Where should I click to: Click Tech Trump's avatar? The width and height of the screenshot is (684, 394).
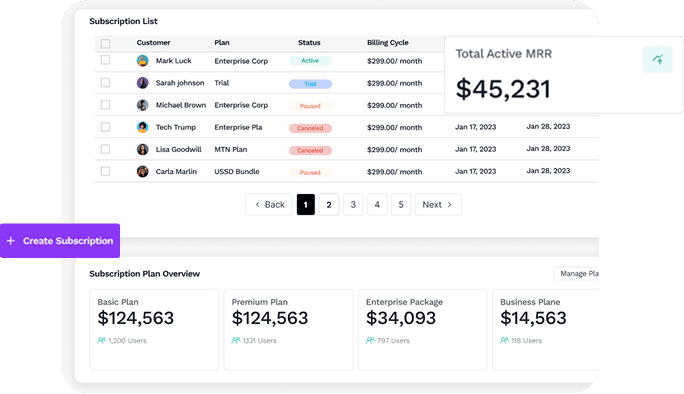(143, 127)
